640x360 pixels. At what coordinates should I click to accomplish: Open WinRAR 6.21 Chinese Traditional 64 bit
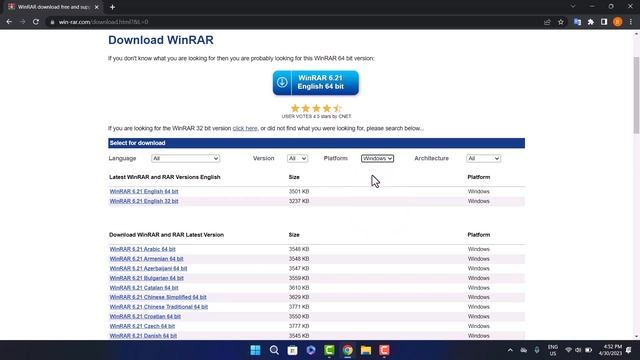(159, 307)
